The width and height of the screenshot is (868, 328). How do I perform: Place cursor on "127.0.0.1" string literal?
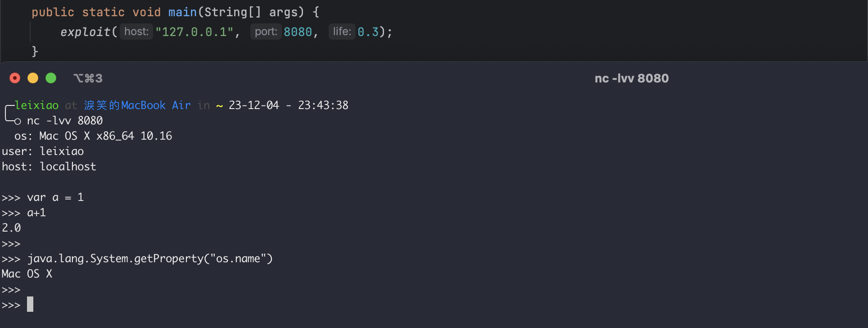(194, 32)
